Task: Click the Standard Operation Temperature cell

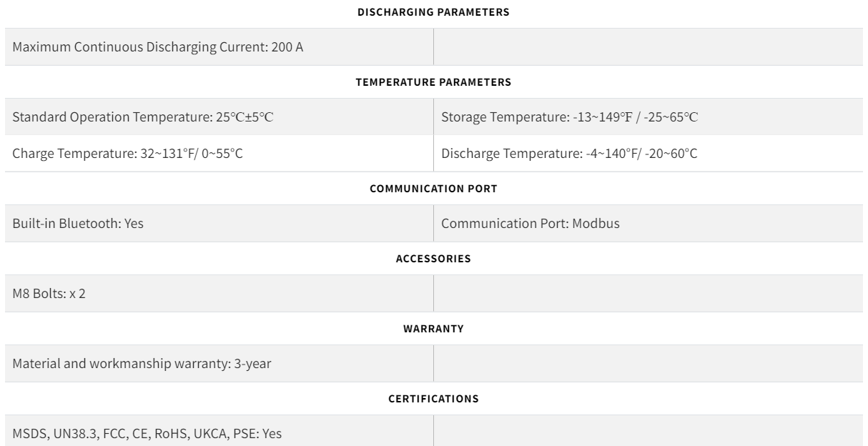Action: click(143, 117)
